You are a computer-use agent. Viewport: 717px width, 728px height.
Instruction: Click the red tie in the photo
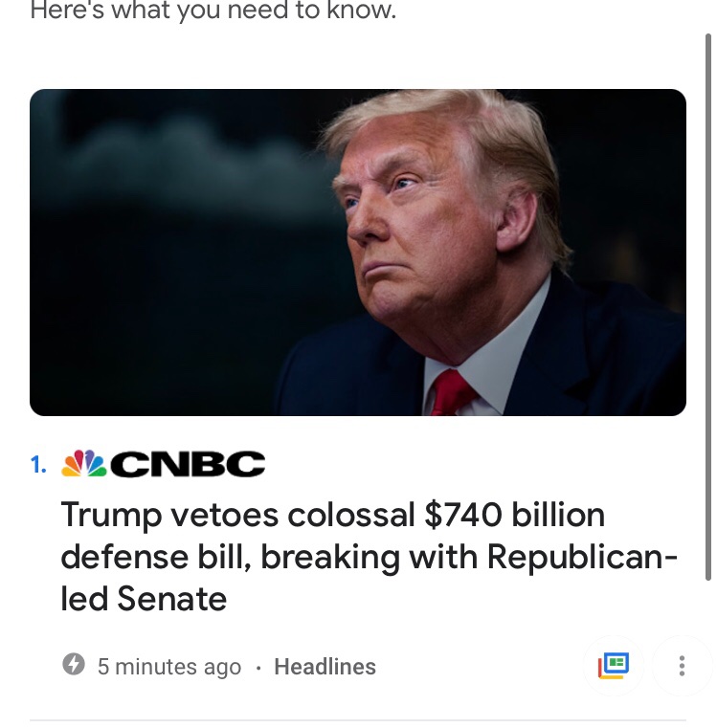tap(451, 392)
